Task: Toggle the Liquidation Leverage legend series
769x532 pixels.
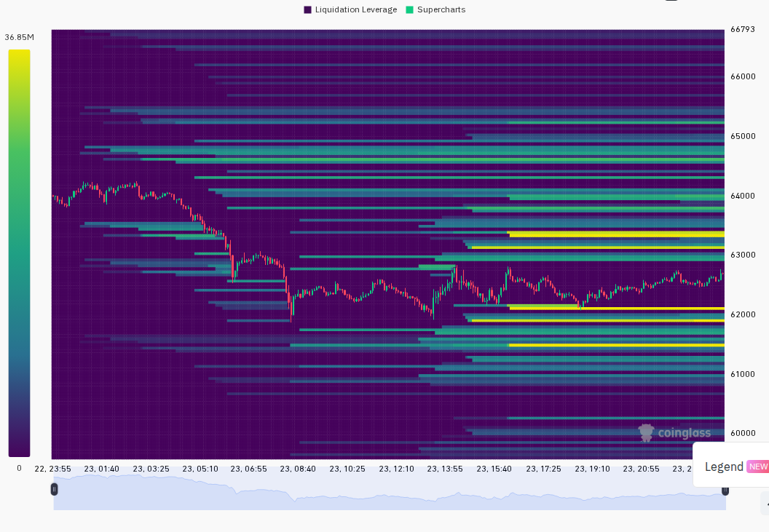Action: click(x=350, y=9)
